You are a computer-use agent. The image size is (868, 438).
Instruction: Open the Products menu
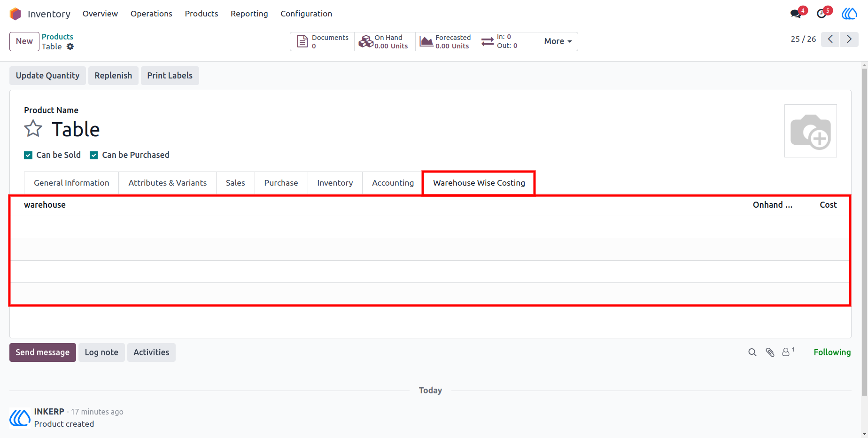pyautogui.click(x=201, y=14)
